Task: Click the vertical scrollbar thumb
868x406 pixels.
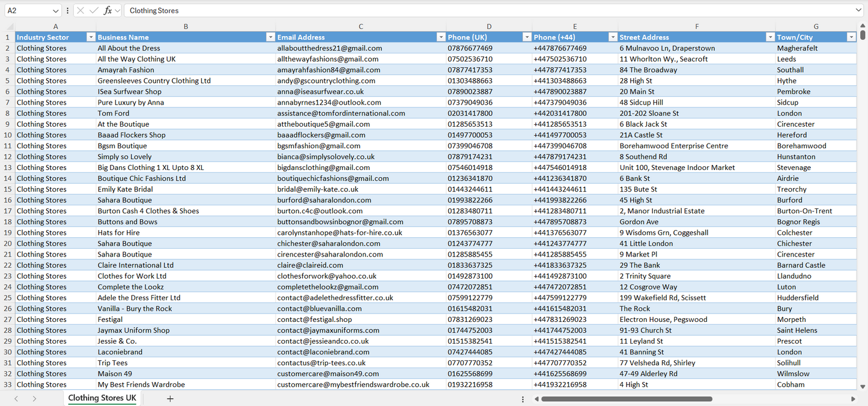Action: pos(863,35)
